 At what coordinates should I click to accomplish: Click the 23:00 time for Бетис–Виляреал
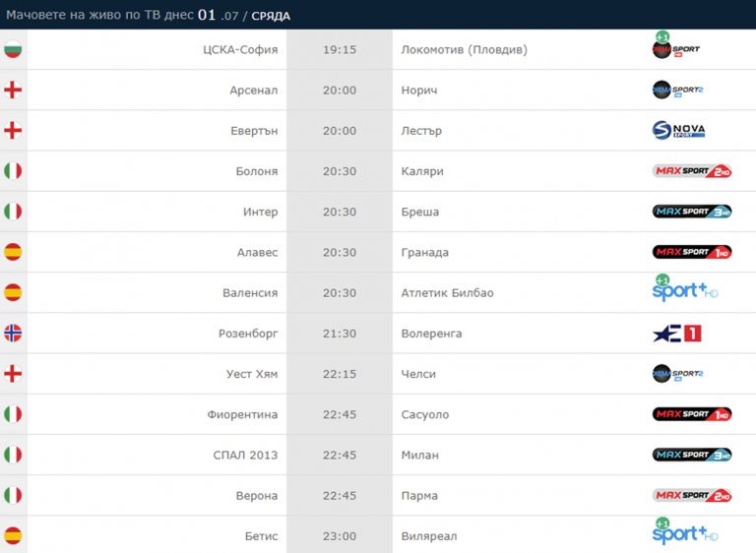pos(339,536)
